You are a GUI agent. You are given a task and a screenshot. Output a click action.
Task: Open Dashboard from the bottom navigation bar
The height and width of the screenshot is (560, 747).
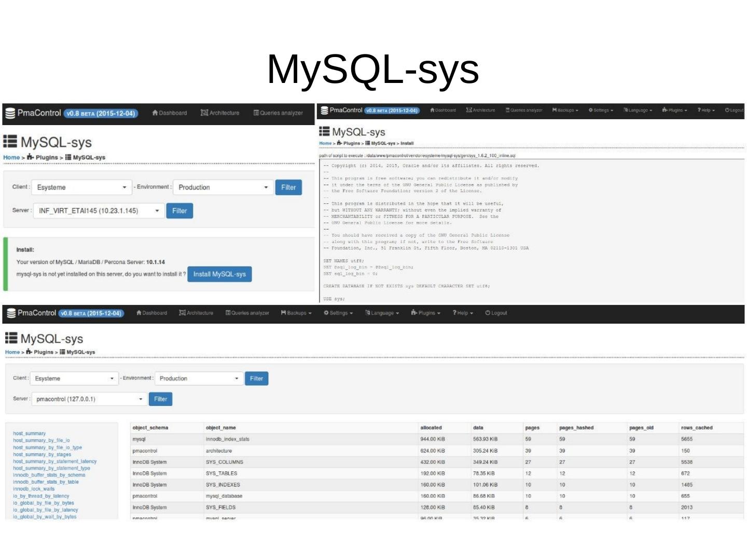(151, 313)
